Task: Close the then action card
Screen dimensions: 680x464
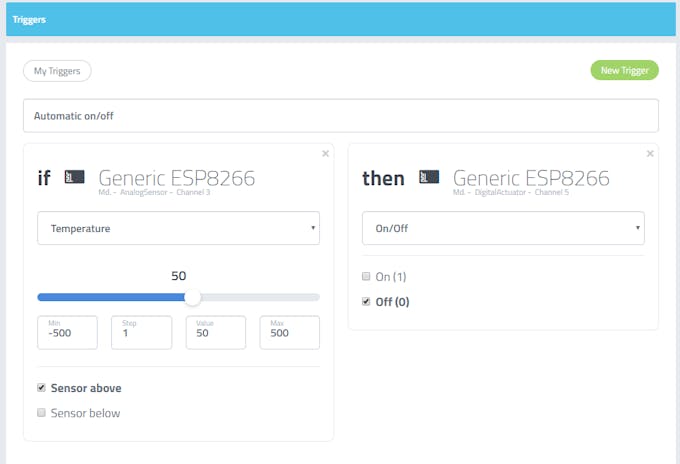Action: pyautogui.click(x=650, y=154)
